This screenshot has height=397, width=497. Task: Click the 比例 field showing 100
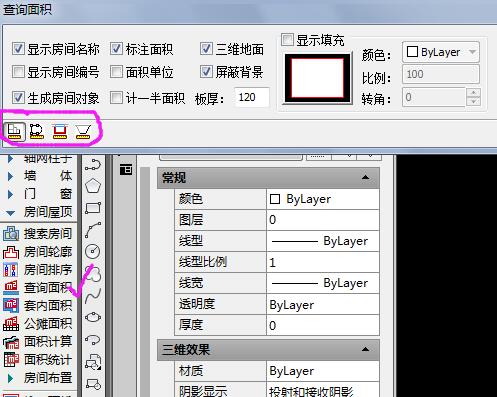click(441, 74)
